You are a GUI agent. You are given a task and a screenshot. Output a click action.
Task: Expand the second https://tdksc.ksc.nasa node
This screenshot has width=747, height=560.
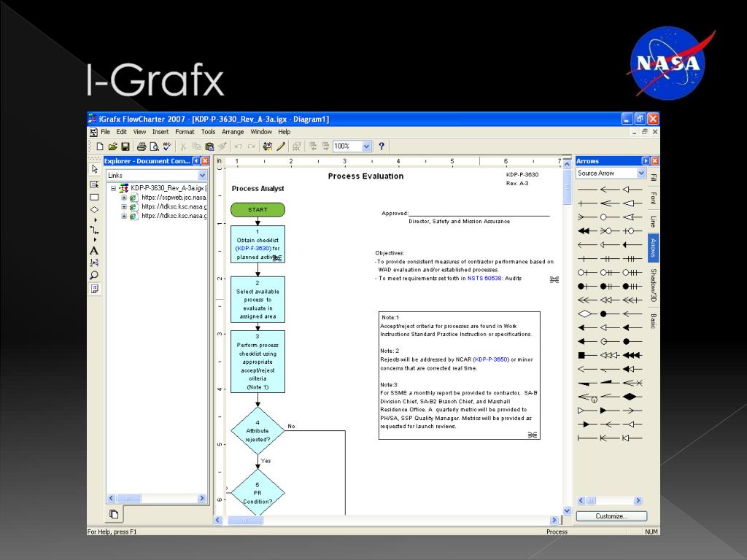(123, 216)
